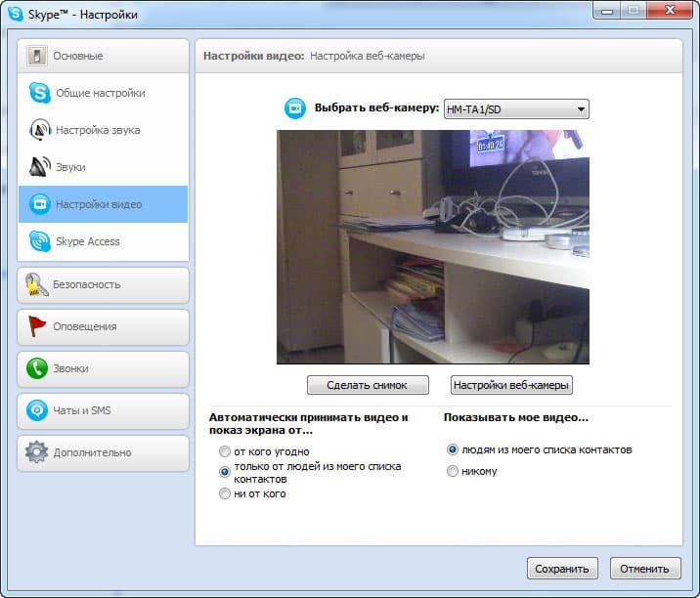Click the webcam video preview

[x=433, y=247]
